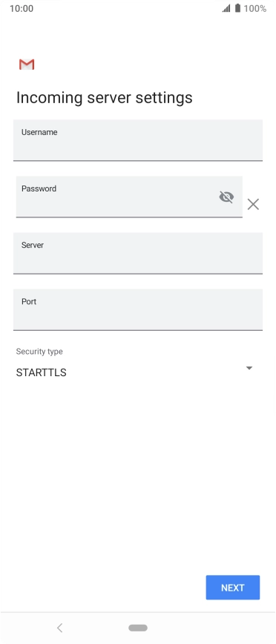276x644 pixels.
Task: Tap the signal strength icon
Action: 226,8
